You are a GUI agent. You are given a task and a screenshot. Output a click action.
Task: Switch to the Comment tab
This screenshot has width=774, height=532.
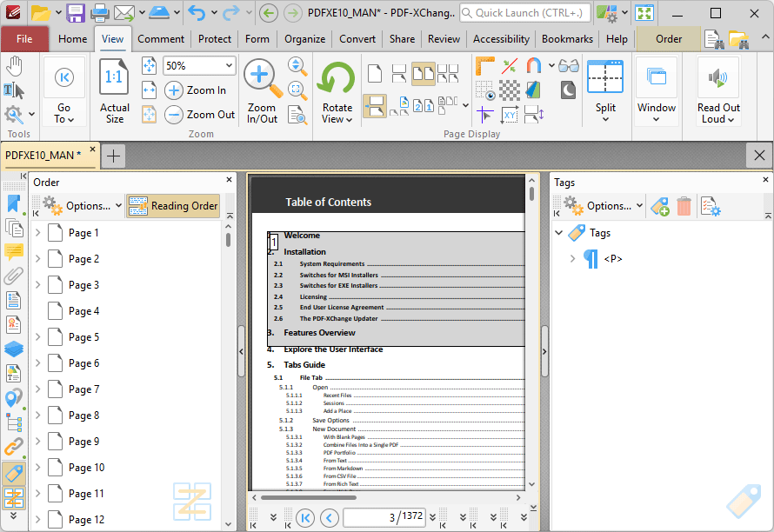(160, 39)
